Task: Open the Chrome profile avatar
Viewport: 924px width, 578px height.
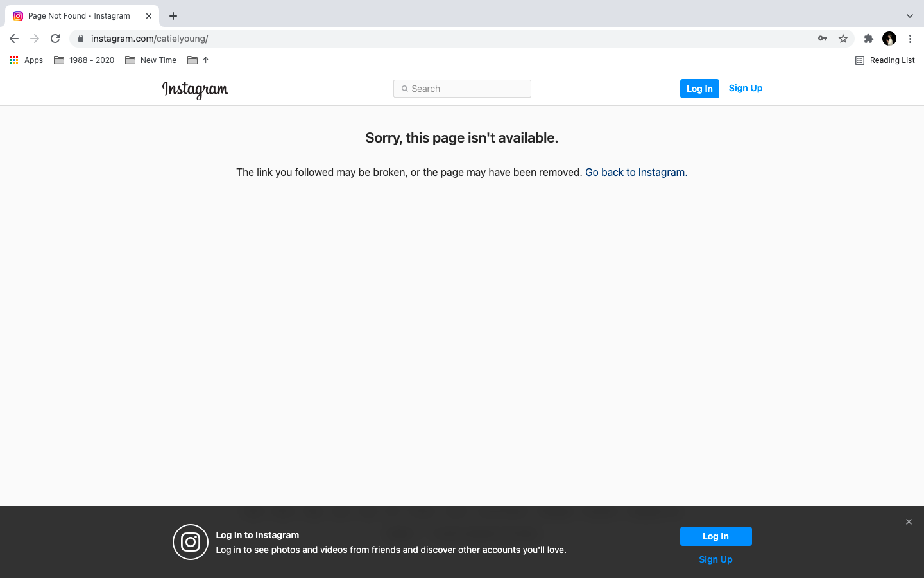Action: tap(889, 39)
